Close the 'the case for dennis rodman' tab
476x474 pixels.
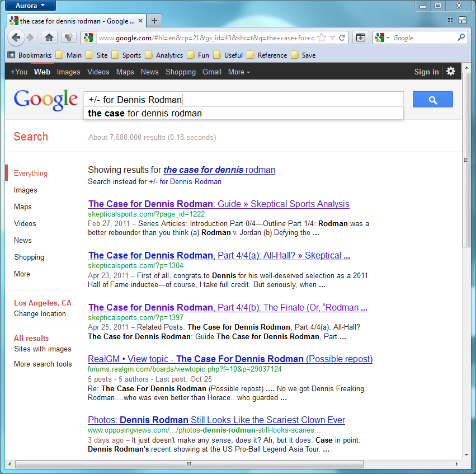point(140,21)
